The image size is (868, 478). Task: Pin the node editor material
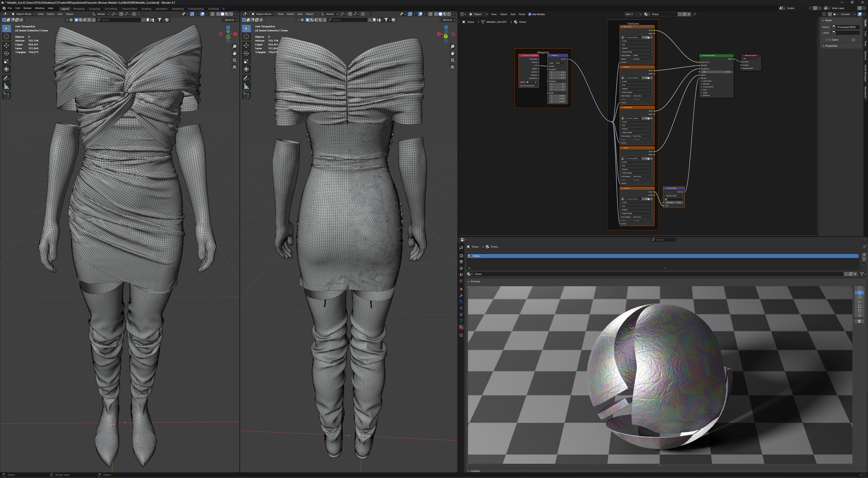694,14
